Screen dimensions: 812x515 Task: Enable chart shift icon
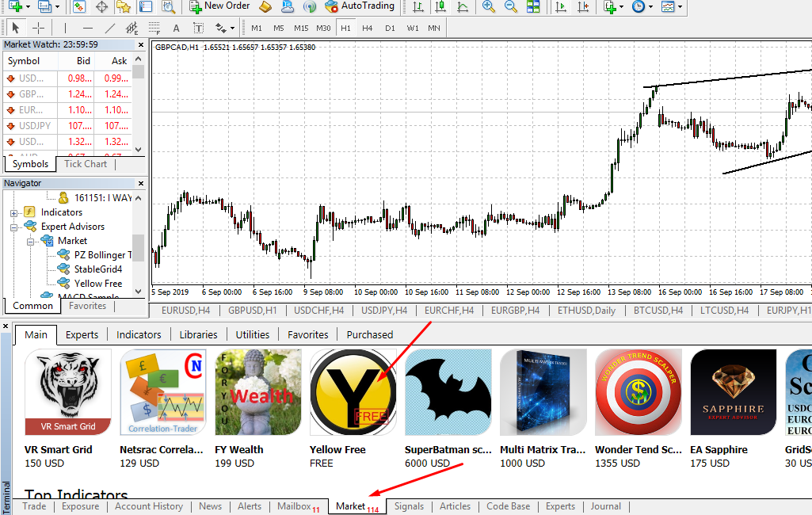pos(583,6)
